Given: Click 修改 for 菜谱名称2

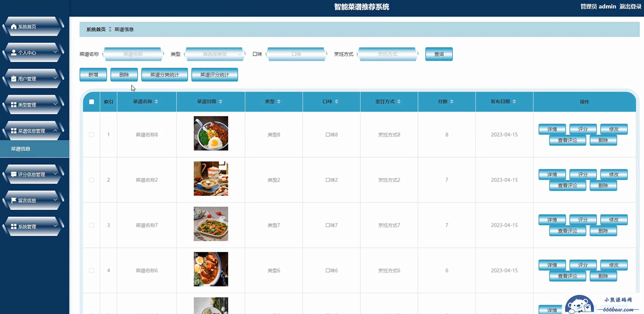Looking at the screenshot, I should tap(614, 174).
